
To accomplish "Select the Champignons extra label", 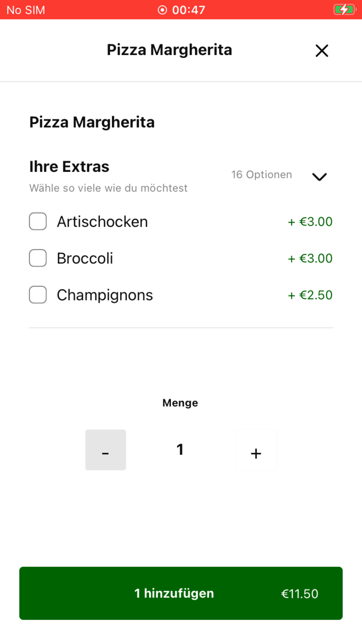I will point(105,295).
